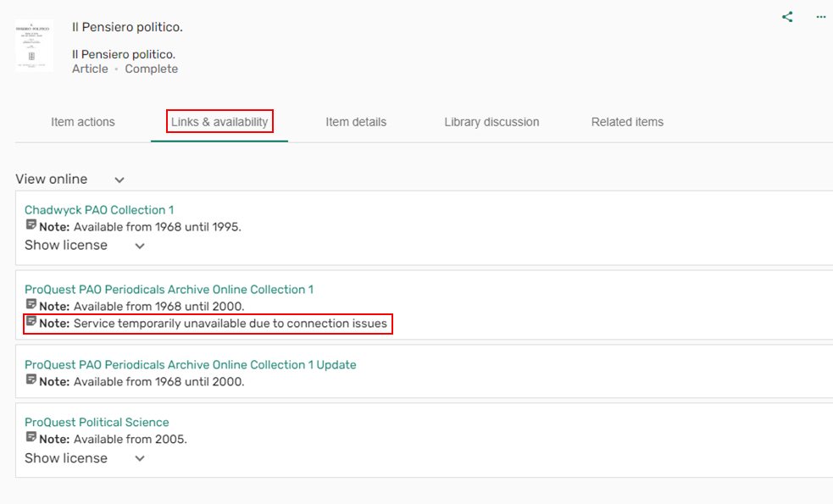Viewport: 833px width, 504px height.
Task: Click 'Available from 1968 until 1995.' note
Action: tap(158, 227)
